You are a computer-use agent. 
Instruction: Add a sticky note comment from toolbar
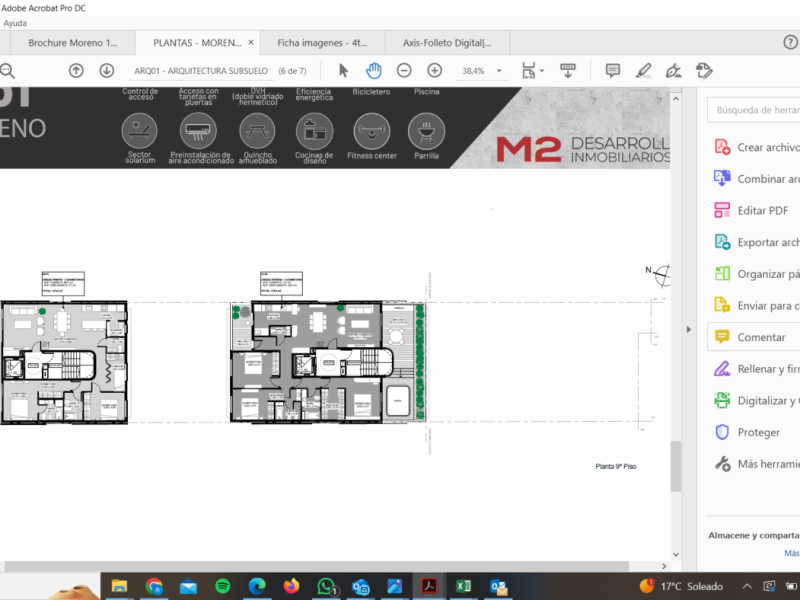tap(613, 70)
